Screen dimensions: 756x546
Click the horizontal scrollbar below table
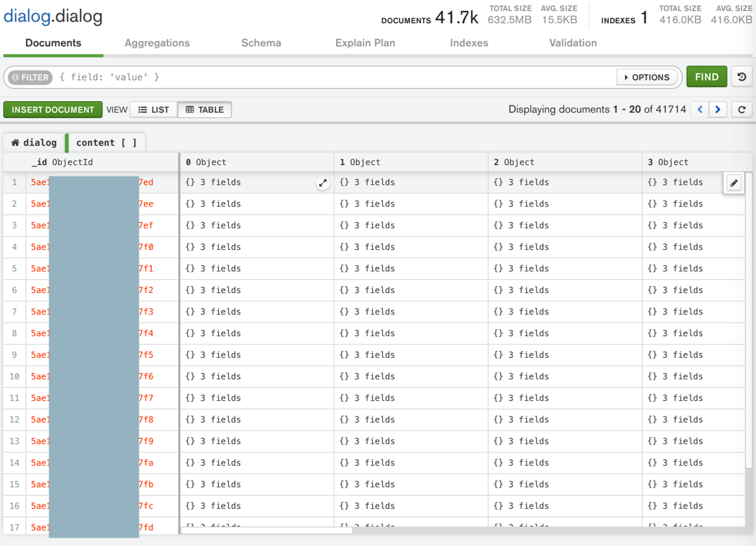pos(266,531)
